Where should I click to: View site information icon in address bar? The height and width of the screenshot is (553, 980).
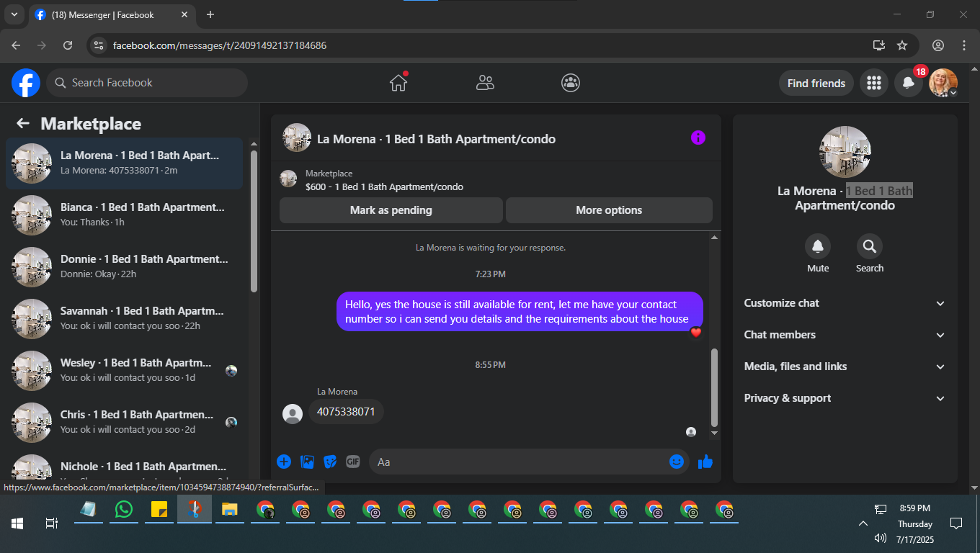[x=99, y=45]
